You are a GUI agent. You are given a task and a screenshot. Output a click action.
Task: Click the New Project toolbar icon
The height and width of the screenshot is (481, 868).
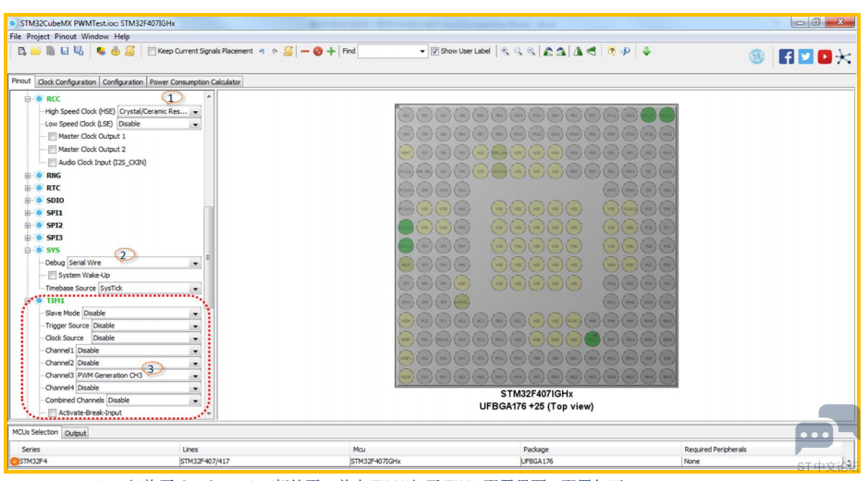(x=22, y=52)
